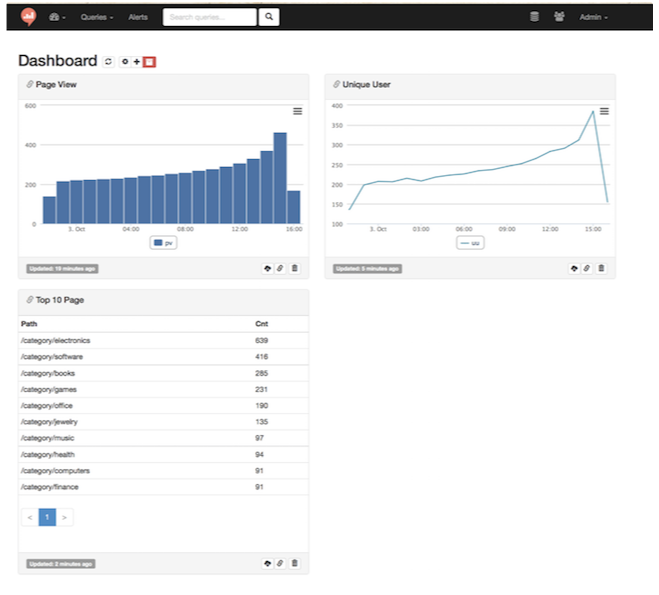Toggle the pv series in chart legend
Viewport: 659px width, 595px height.
pyautogui.click(x=163, y=243)
